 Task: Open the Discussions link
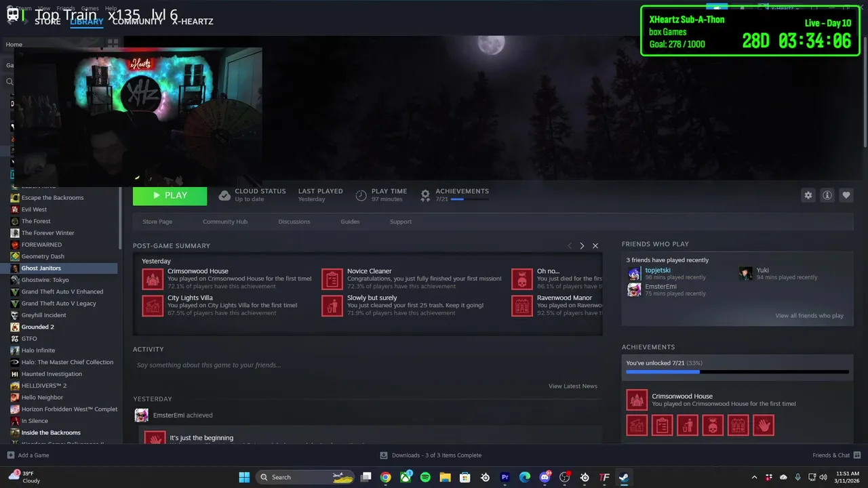(x=294, y=222)
